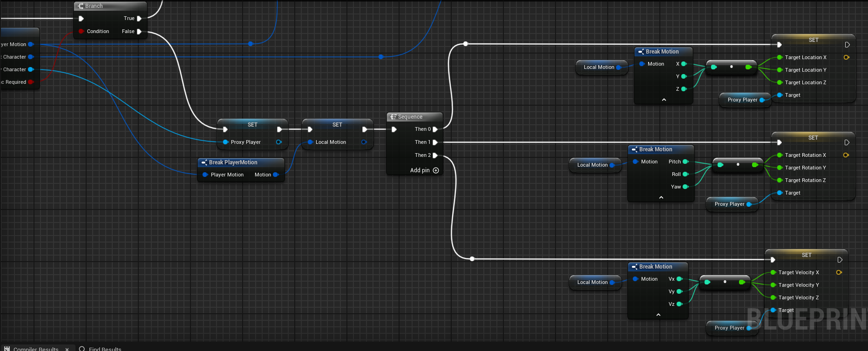Click the Branch True execution pin

tap(139, 19)
